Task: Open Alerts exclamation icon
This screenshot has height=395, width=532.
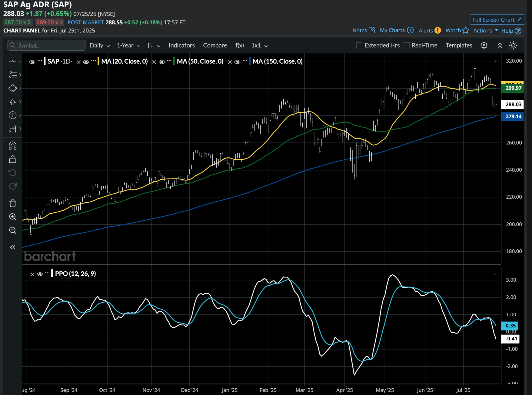Action: 438,30
